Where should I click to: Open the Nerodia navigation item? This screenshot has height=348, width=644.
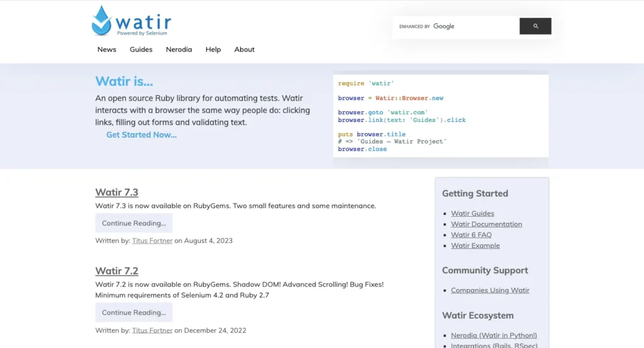point(179,49)
